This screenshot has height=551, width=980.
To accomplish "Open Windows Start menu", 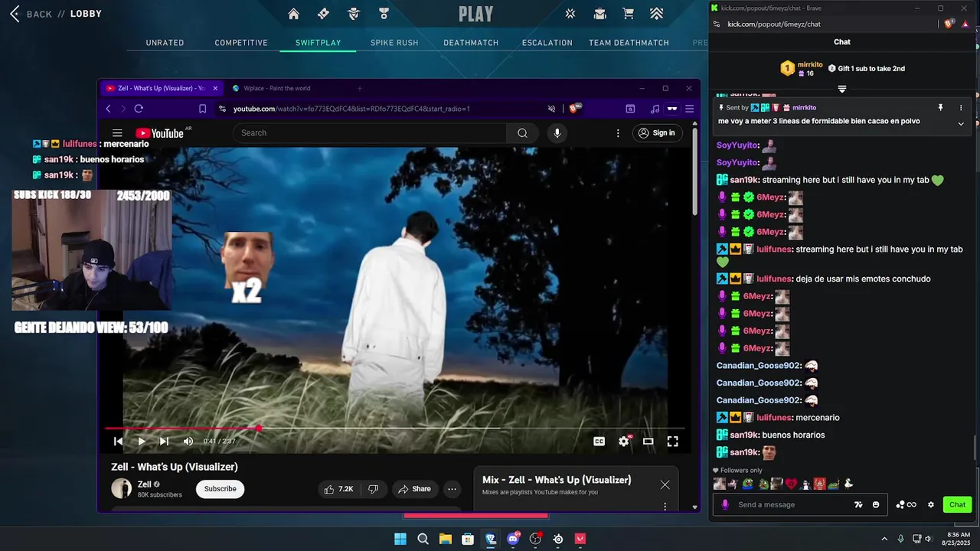I will (x=400, y=539).
